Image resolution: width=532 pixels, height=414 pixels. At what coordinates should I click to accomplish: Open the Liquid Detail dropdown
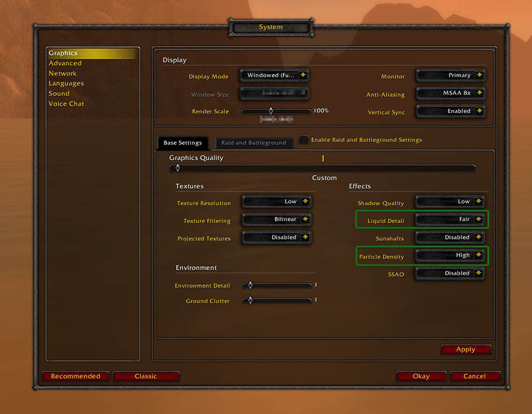pos(450,219)
